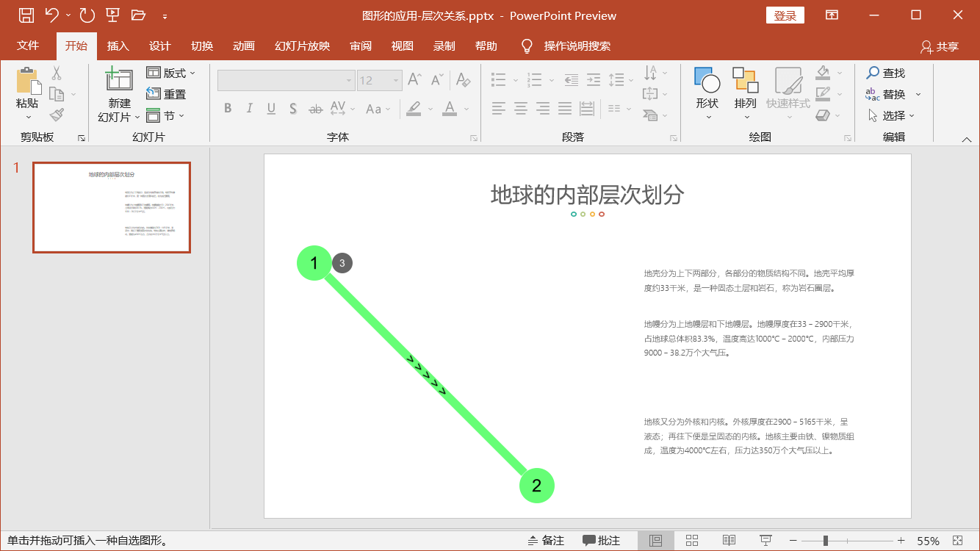Open file via folder icon in quick access toolbar
This screenshot has height=551, width=980.
pyautogui.click(x=138, y=15)
